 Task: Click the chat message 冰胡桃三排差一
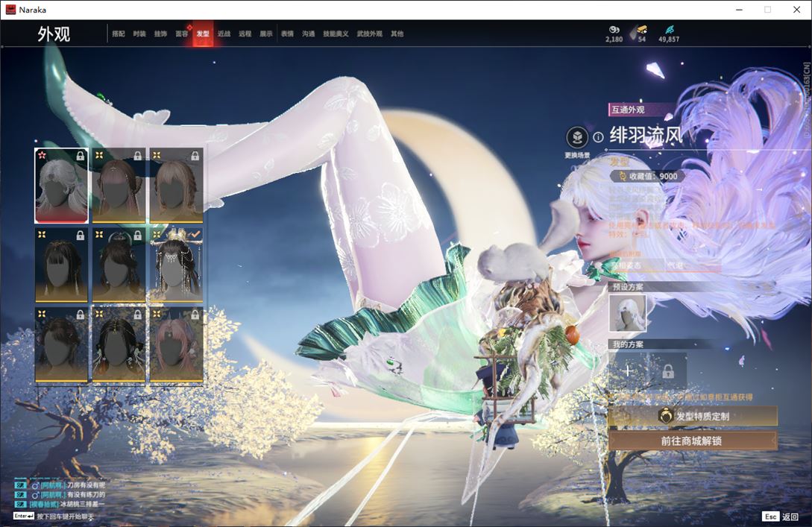[x=82, y=504]
